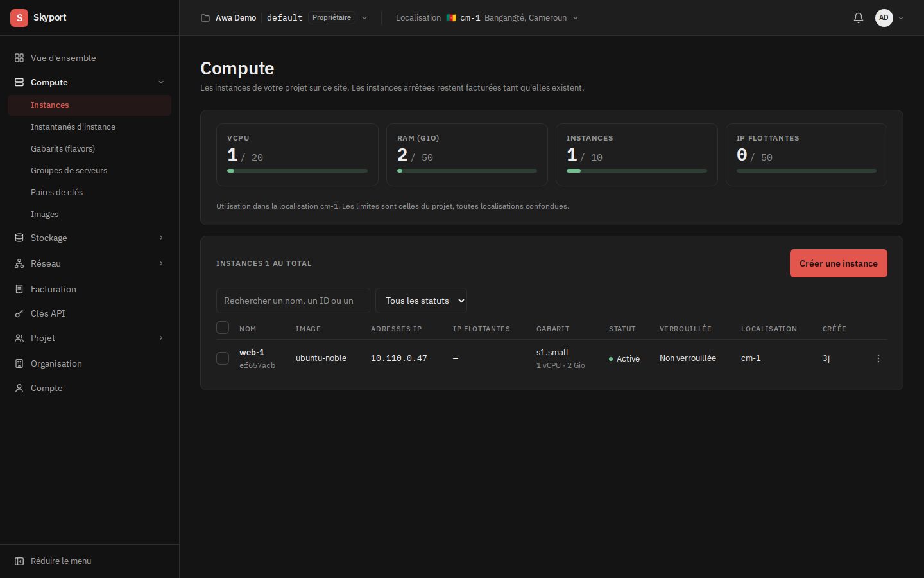The height and width of the screenshot is (578, 924).
Task: Open Groupes de serveurs
Action: click(x=89, y=171)
